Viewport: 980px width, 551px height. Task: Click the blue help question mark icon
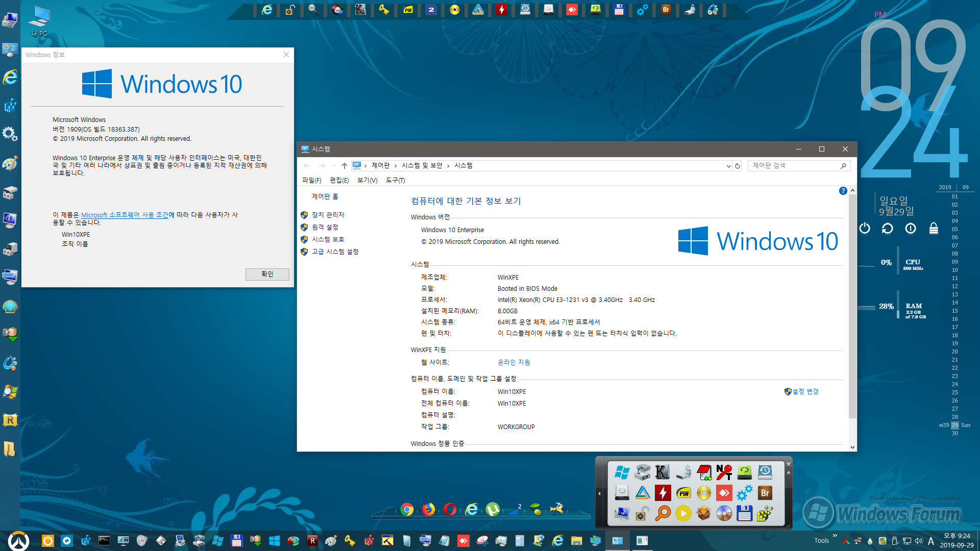tap(843, 191)
